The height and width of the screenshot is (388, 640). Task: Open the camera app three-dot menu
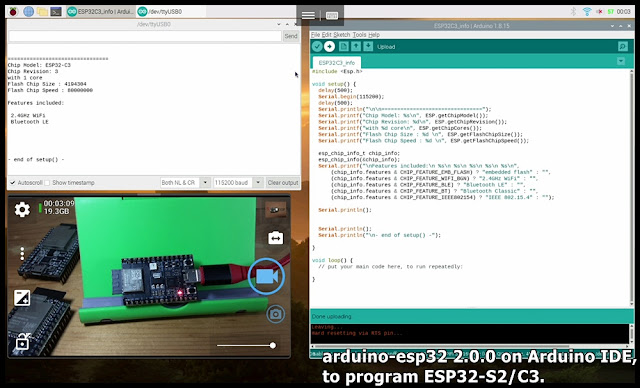point(22,254)
